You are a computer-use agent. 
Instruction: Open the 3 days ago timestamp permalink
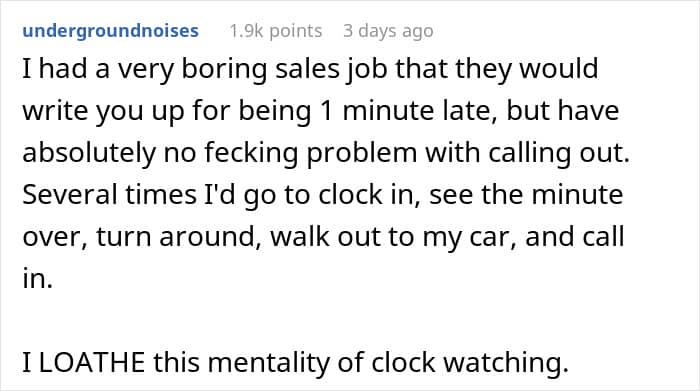pyautogui.click(x=388, y=31)
